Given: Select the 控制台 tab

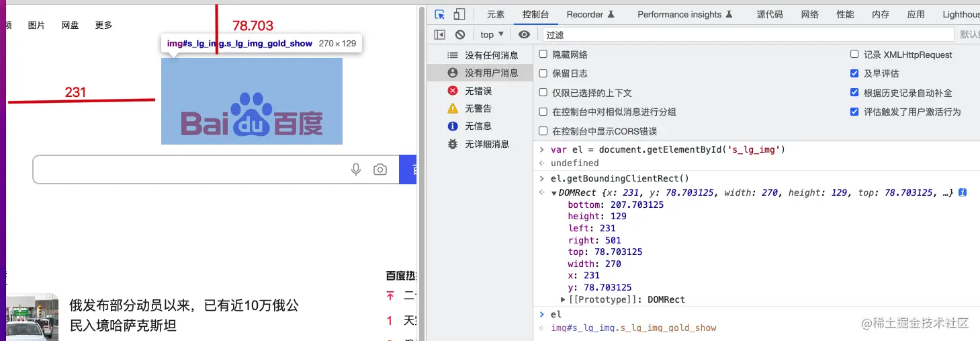Looking at the screenshot, I should coord(535,14).
